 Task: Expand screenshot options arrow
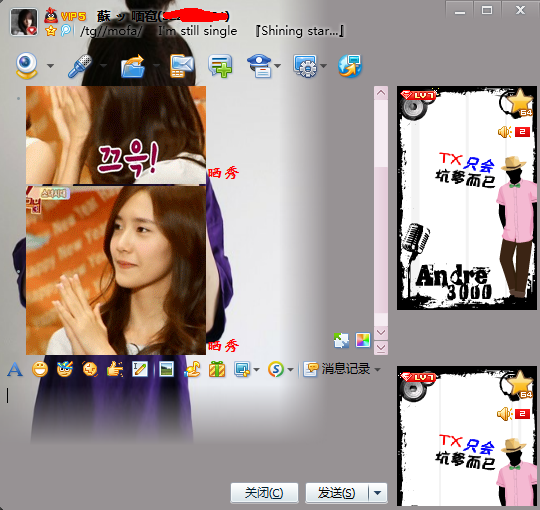[256, 370]
